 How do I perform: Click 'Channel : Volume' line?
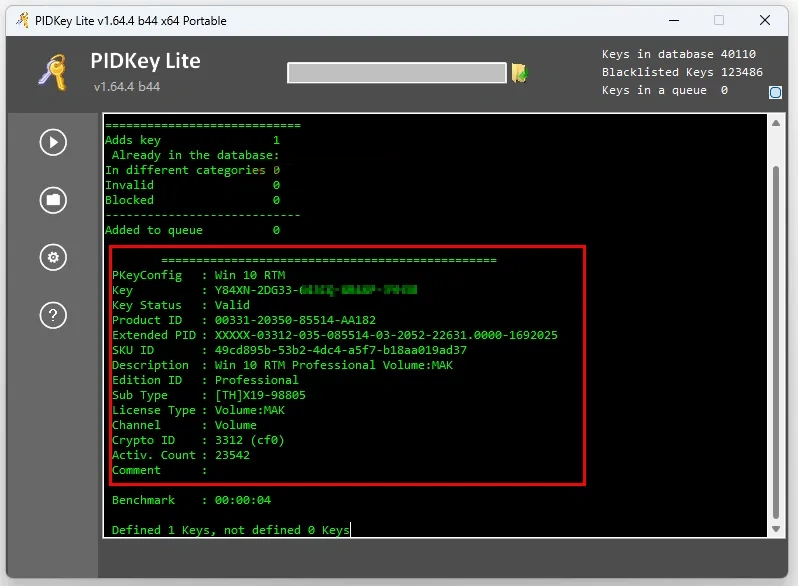184,426
